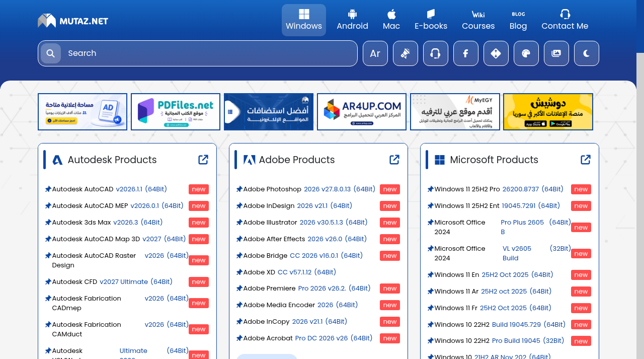
Task: Open the MyEGY banner
Action: pyautogui.click(x=455, y=112)
